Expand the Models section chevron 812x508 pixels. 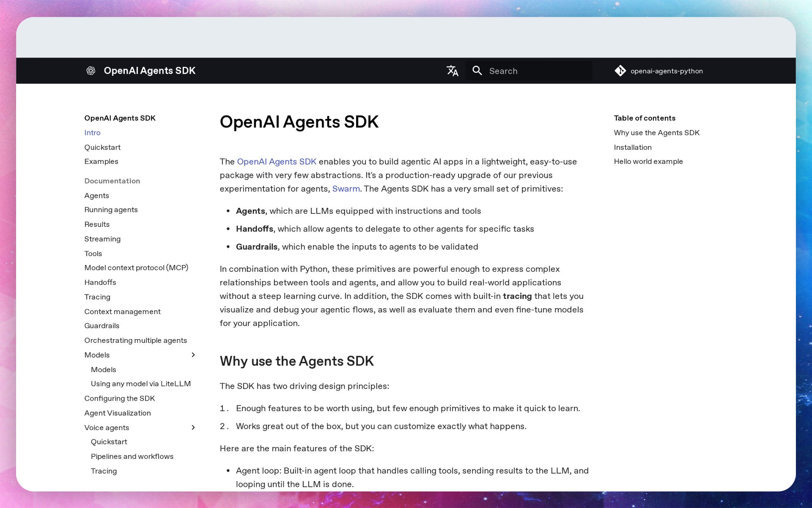coord(193,355)
